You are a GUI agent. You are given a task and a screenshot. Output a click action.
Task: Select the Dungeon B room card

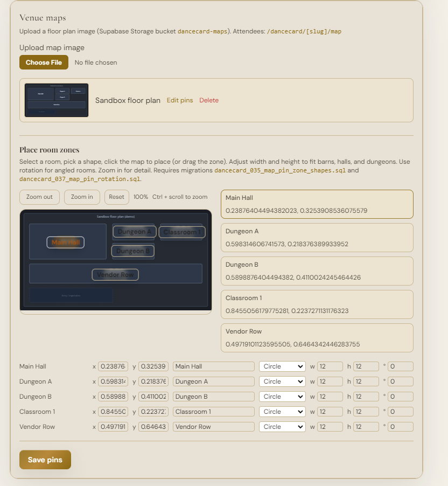click(317, 271)
